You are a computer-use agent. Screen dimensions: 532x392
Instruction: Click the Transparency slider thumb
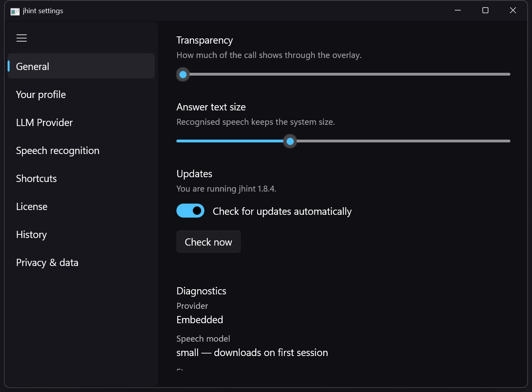tap(183, 74)
